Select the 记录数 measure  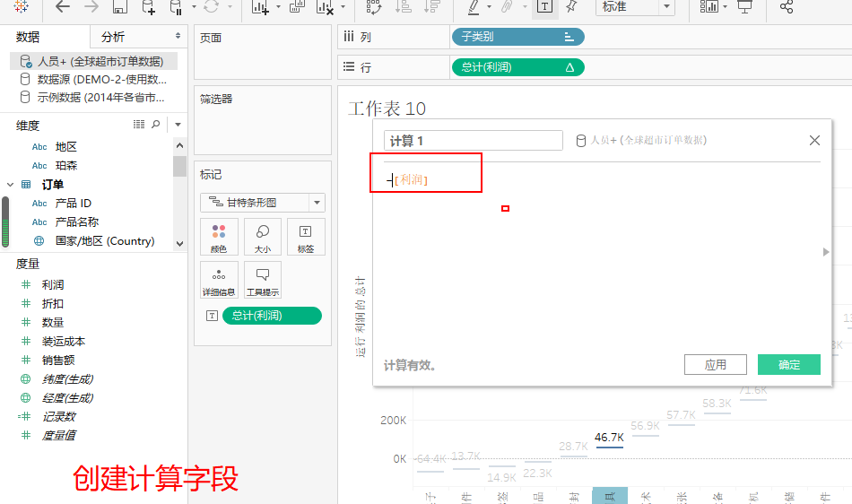58,416
